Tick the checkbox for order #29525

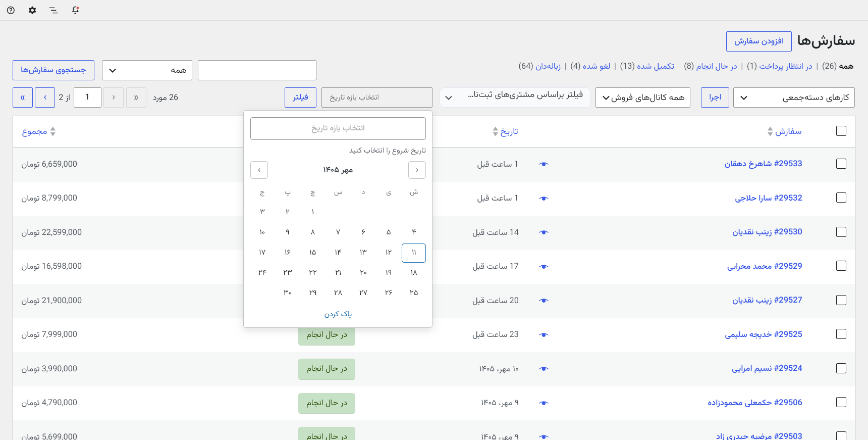[x=841, y=334]
